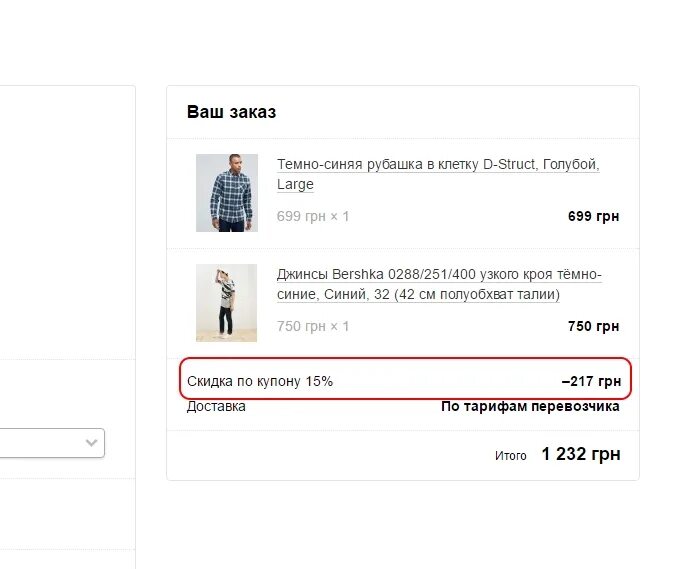The image size is (700, 569).
Task: Click the −217 грн discount amount
Action: click(591, 381)
